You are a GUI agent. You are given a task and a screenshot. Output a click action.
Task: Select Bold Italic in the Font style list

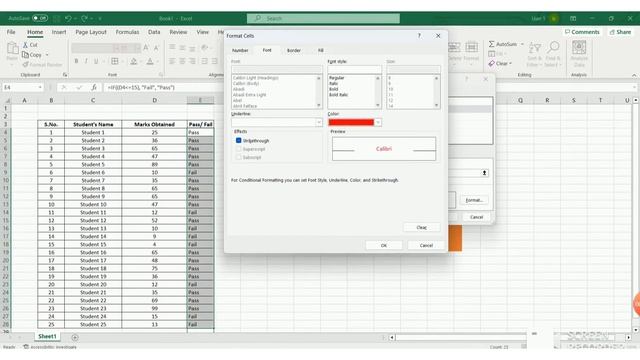click(x=338, y=95)
